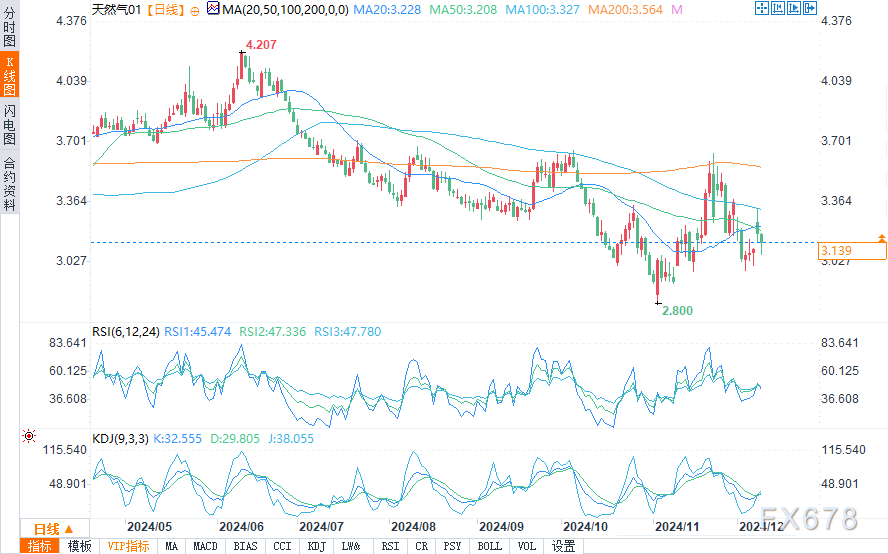Click the 4.207 high price marker
Screen dimensions: 888x554
click(x=261, y=45)
